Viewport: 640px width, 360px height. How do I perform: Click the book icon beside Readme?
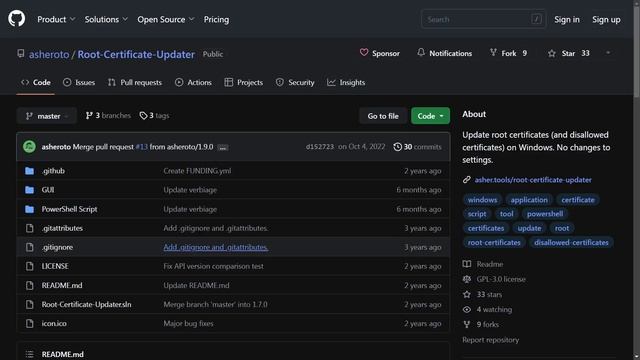(x=467, y=264)
